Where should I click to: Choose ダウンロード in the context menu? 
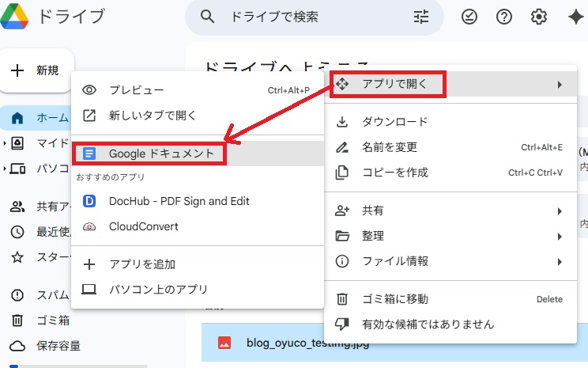(394, 122)
